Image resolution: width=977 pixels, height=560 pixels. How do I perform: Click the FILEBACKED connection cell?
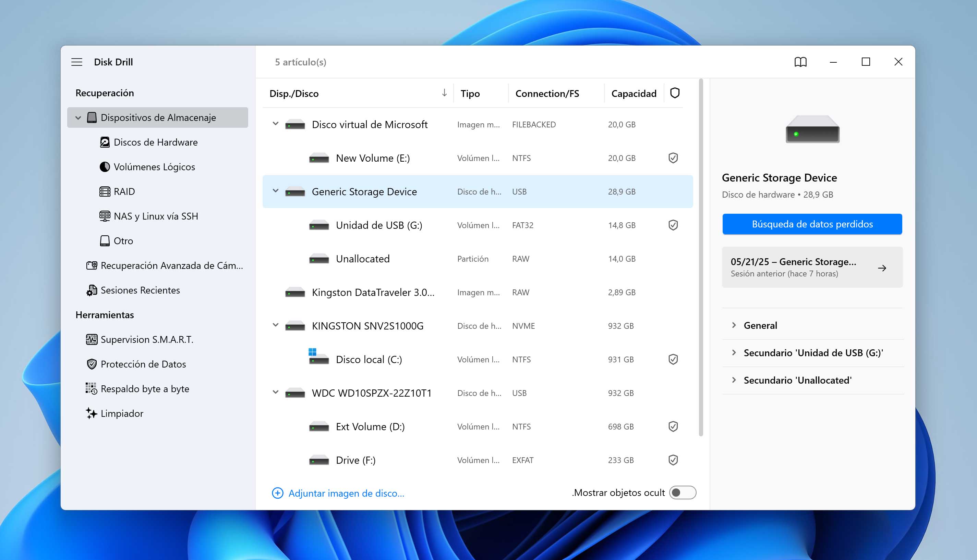point(534,125)
